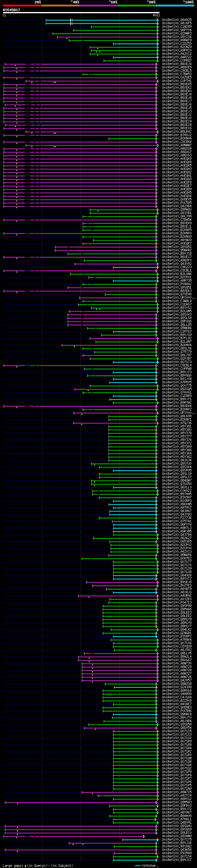
Task: Select label UniRef100_A9PHI0
Action: coord(177,50)
